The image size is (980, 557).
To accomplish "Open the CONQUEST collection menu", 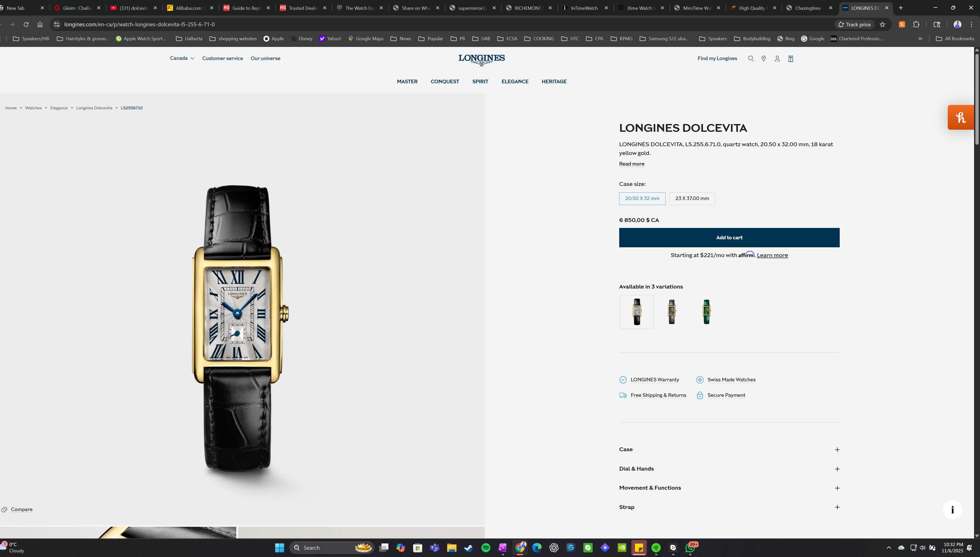I will click(445, 81).
